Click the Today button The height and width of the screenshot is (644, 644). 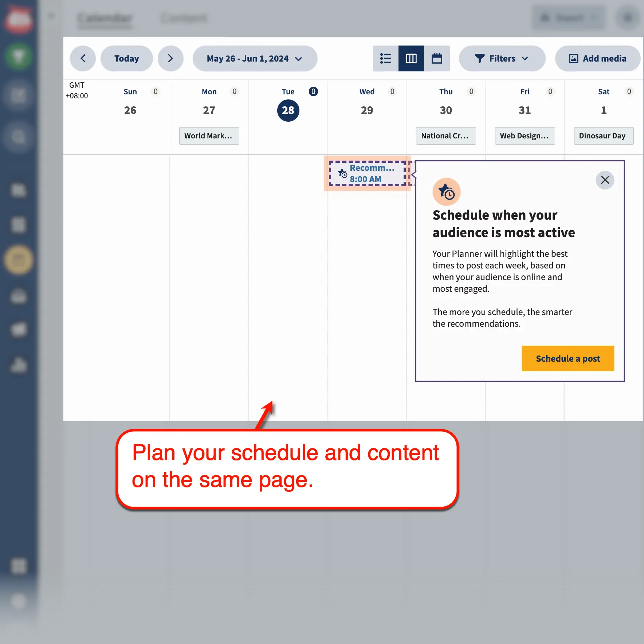126,58
